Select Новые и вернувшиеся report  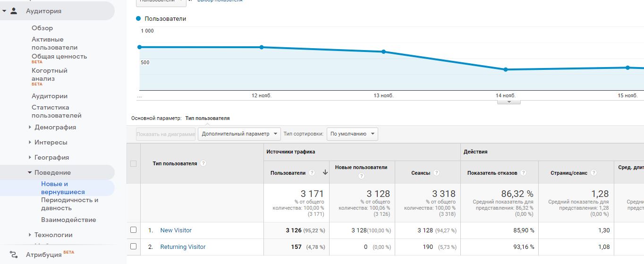(63, 188)
